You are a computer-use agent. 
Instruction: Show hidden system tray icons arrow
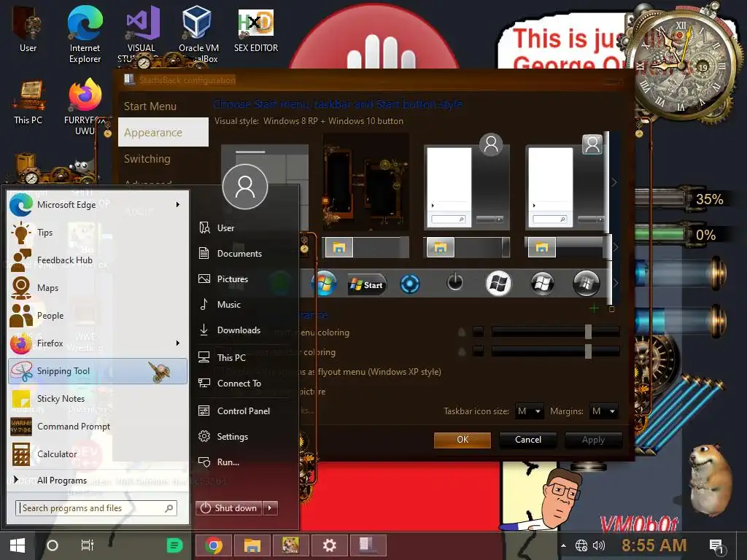(x=564, y=545)
